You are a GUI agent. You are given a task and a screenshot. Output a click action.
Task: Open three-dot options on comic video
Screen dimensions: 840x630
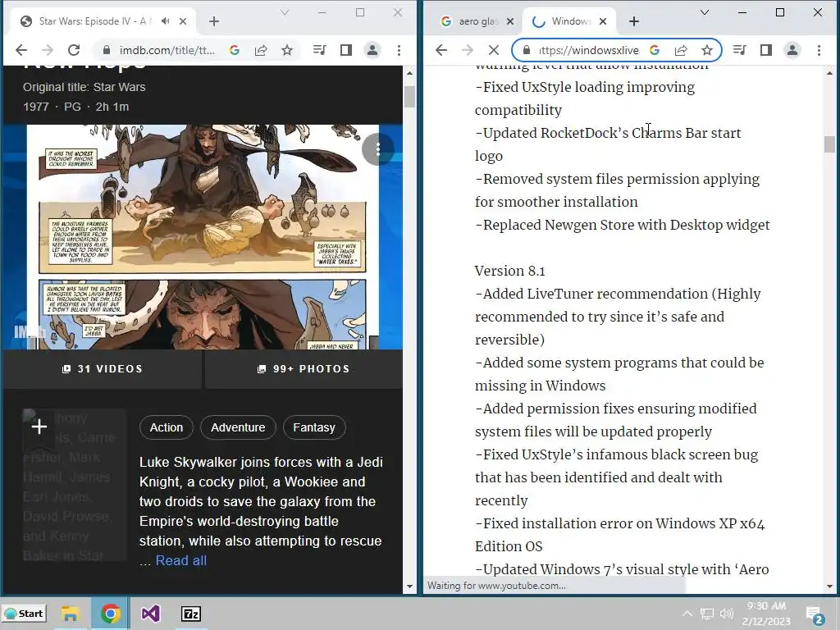click(377, 149)
